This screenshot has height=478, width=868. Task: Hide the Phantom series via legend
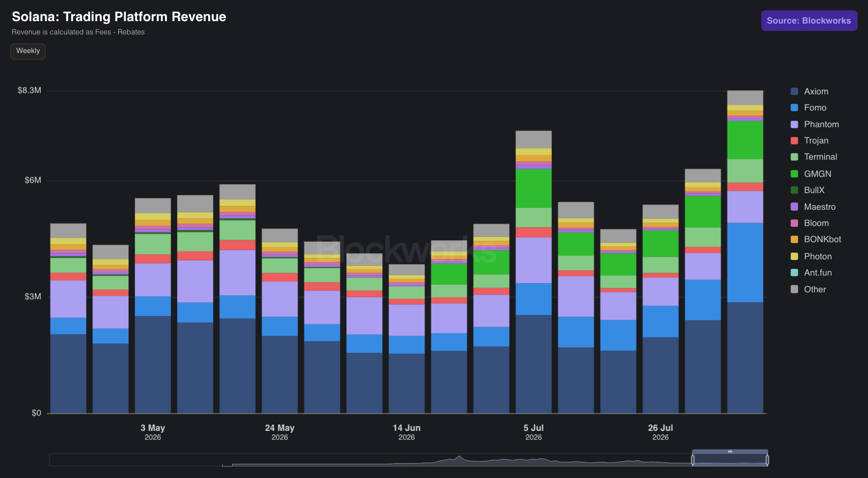click(815, 124)
